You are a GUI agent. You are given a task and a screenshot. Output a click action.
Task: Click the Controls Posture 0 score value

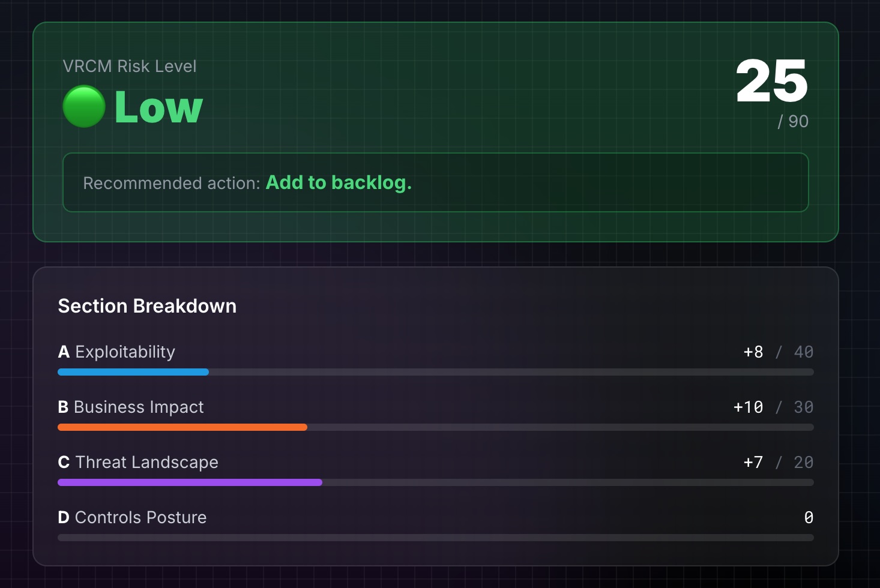[809, 517]
